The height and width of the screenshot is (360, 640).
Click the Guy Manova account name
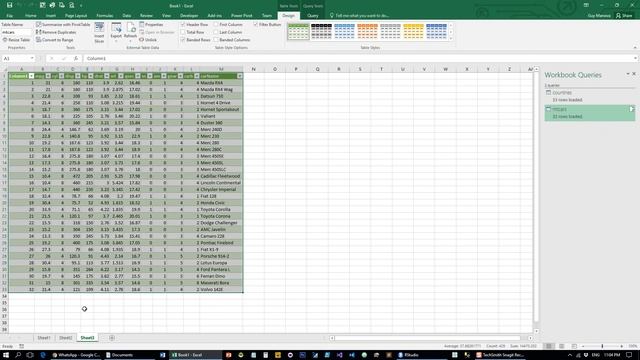click(599, 16)
